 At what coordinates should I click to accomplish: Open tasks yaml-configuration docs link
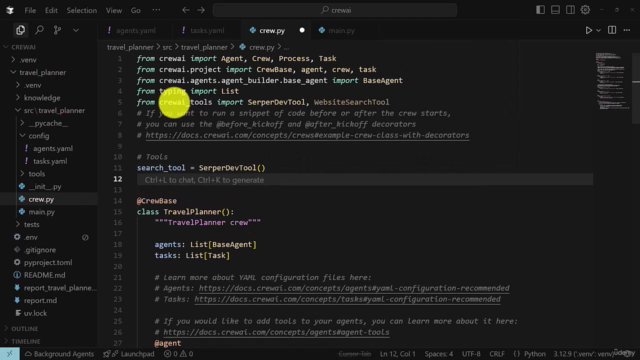point(347,299)
